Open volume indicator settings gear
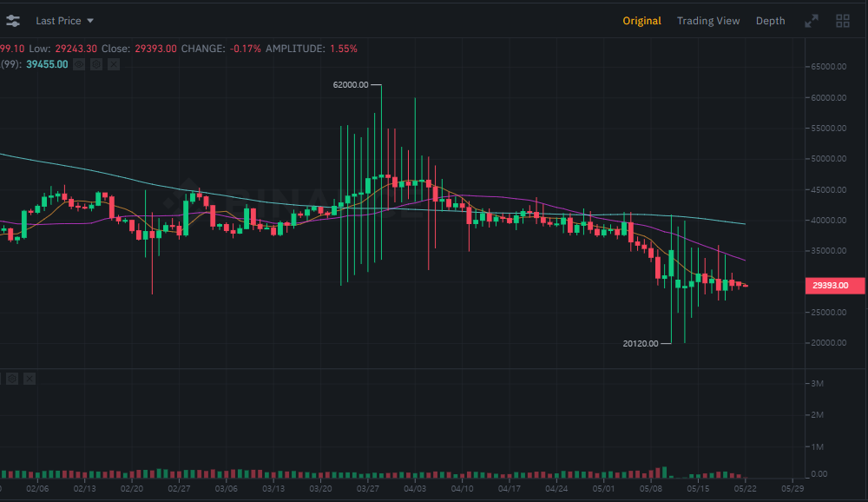This screenshot has width=868, height=502. [12, 379]
